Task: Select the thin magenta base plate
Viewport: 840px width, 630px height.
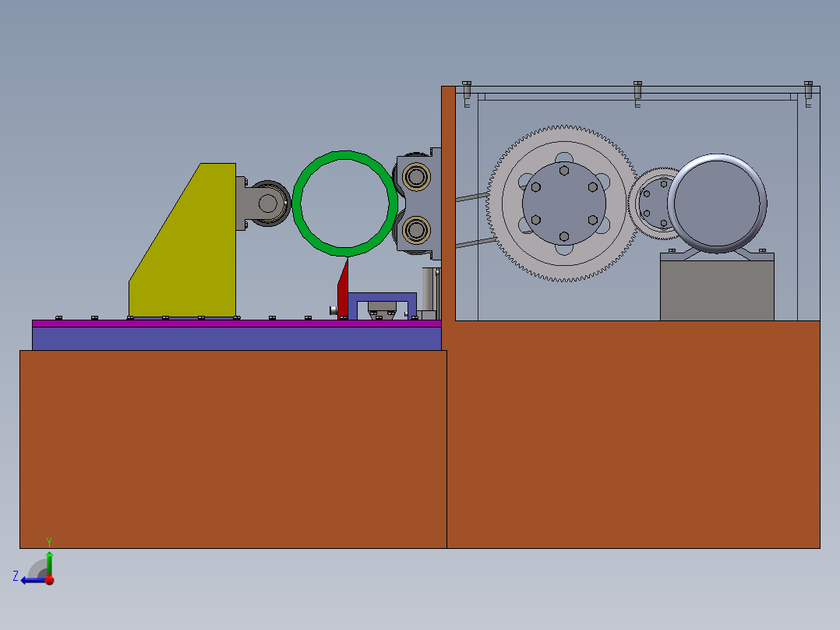Action: coord(236,324)
